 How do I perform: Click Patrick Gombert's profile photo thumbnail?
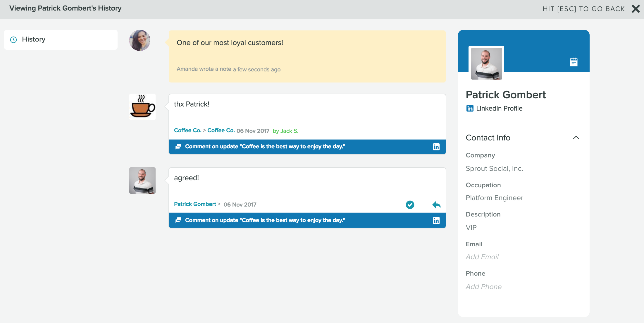486,63
